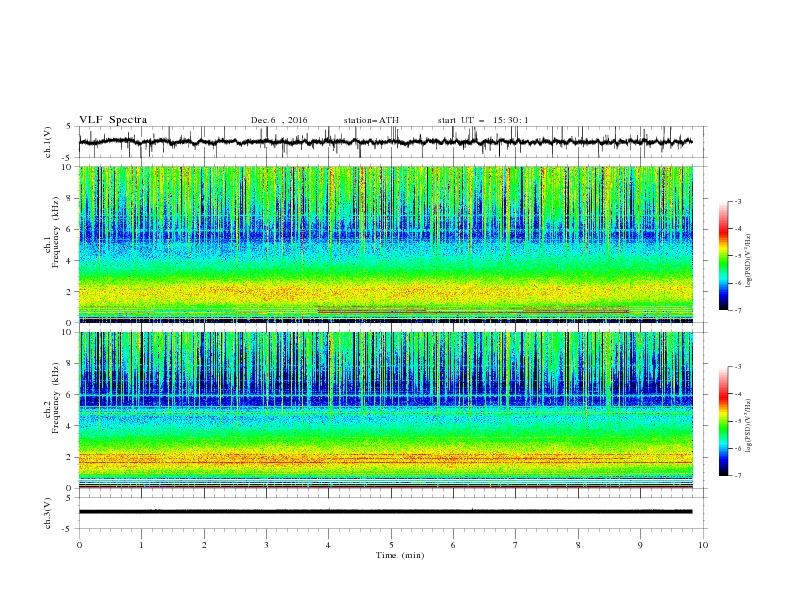Click the "-7" tick on ch.2 colorbar
Viewport: 792px width, 612px height.
738,476
